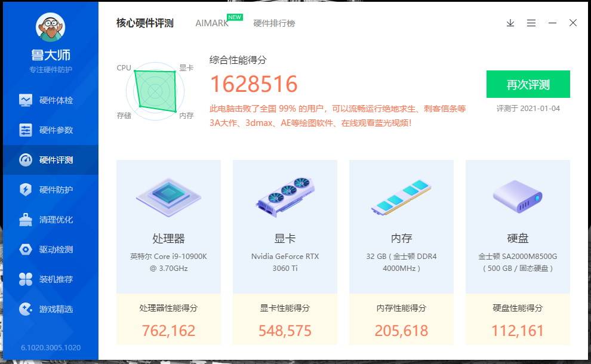591x364 pixels.
Task: Select the 核心硬件评测 tab
Action: click(x=145, y=23)
